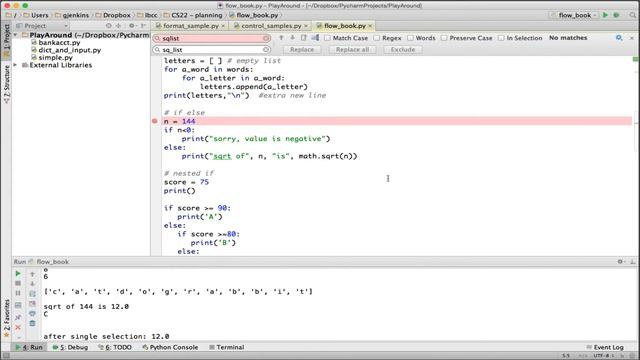Screen dimensions: 640x360
Task: Collapse the PlayAround project tree node
Action: point(16,35)
